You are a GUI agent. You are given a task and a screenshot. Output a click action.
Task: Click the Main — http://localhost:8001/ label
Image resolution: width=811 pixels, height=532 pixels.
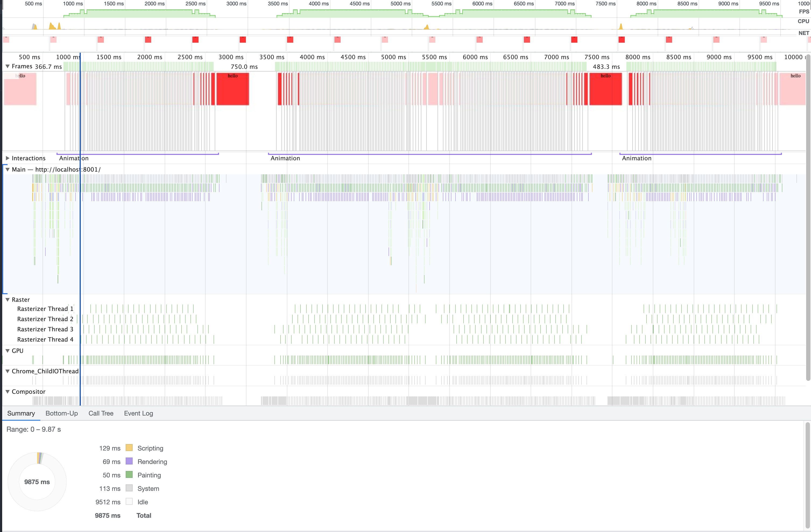pyautogui.click(x=56, y=169)
